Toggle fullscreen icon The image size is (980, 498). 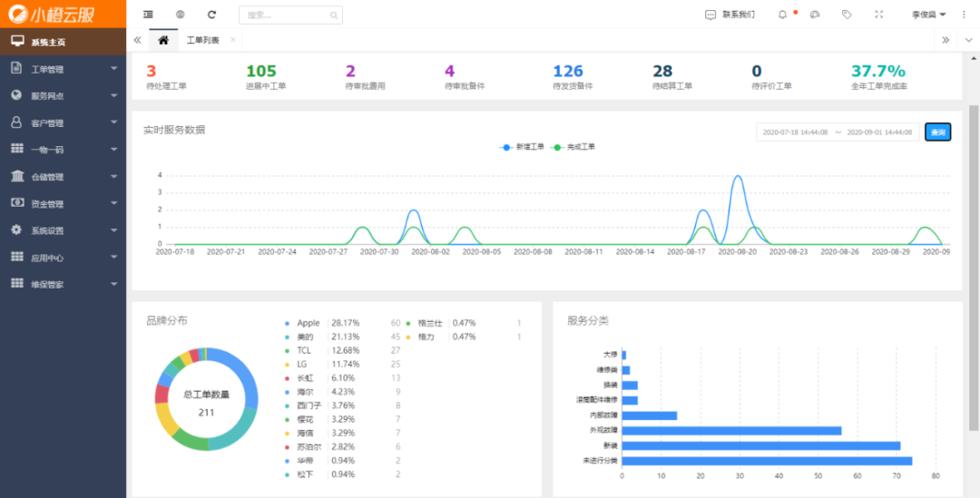click(x=879, y=15)
